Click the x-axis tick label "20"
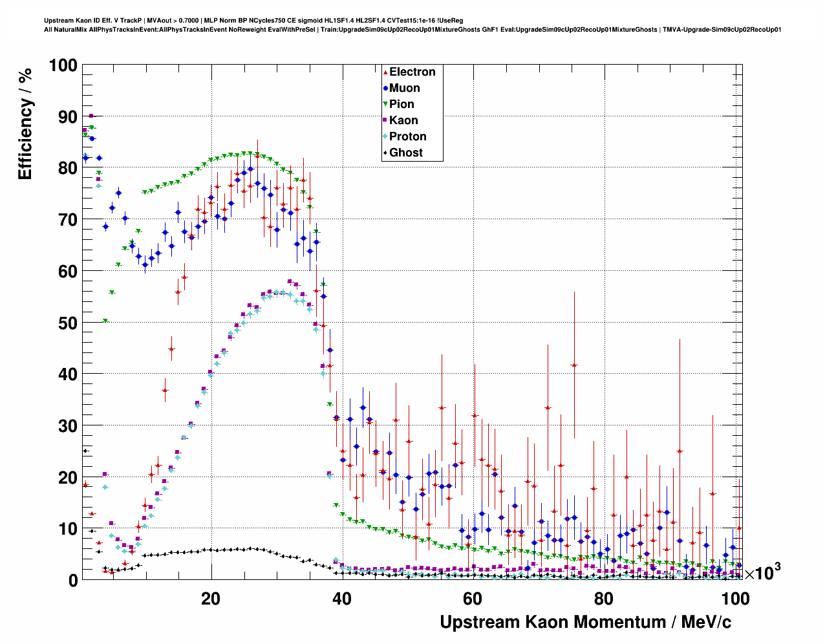This screenshot has width=825, height=644. coord(211,599)
